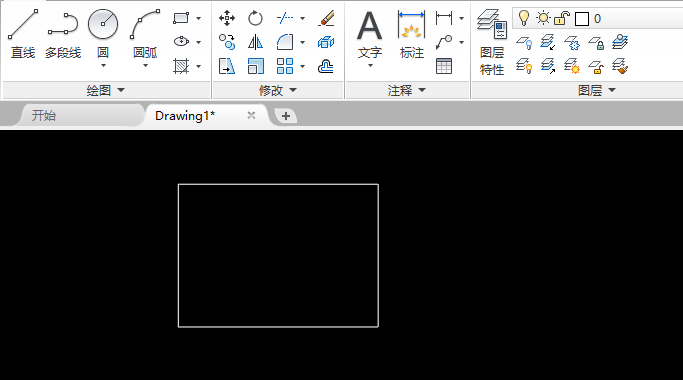Activate the Fillet tool
This screenshot has width=683, height=380.
(285, 42)
